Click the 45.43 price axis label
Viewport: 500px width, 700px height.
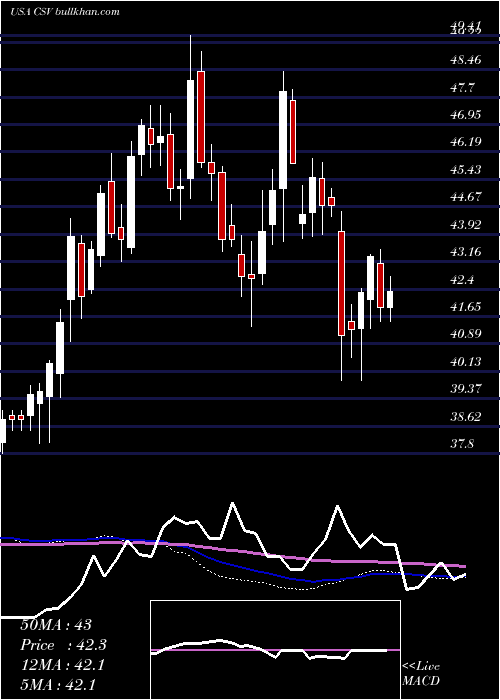[466, 170]
